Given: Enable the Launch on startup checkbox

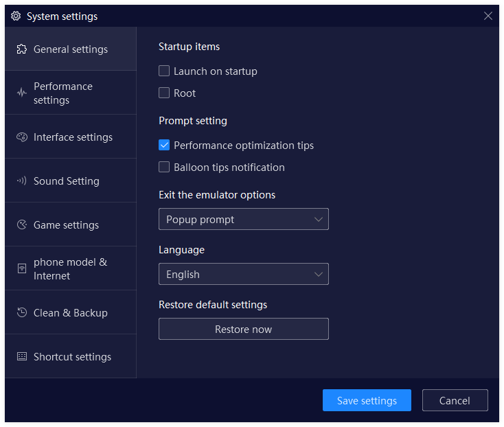Looking at the screenshot, I should click(x=164, y=71).
